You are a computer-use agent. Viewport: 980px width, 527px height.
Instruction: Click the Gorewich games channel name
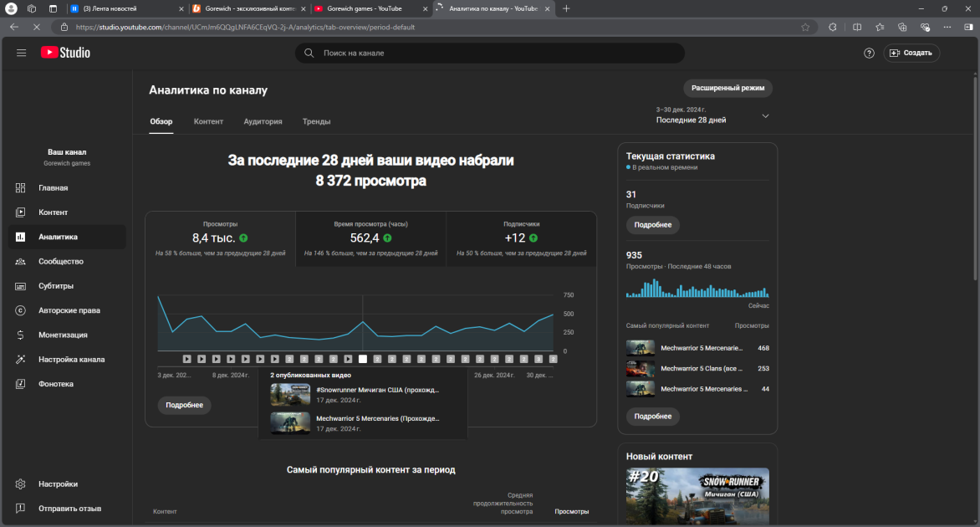(67, 163)
